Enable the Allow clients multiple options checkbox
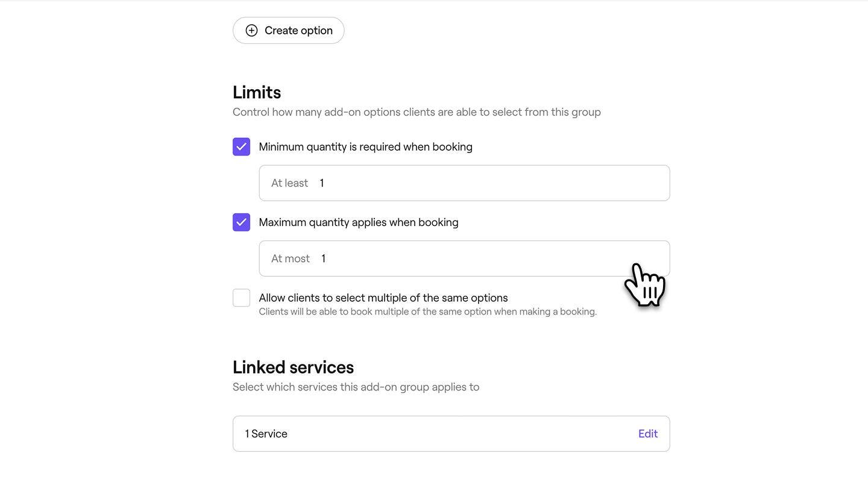Image resolution: width=868 pixels, height=482 pixels. [241, 298]
